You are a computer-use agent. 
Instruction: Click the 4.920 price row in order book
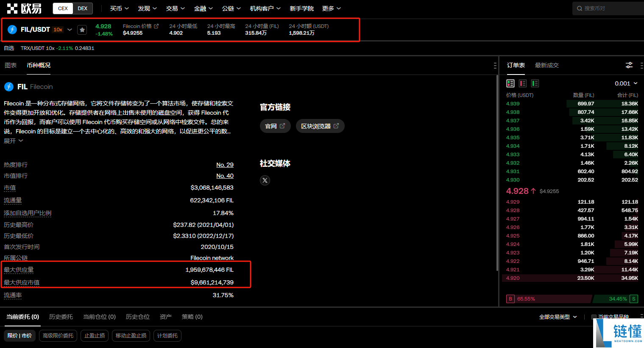(572, 278)
